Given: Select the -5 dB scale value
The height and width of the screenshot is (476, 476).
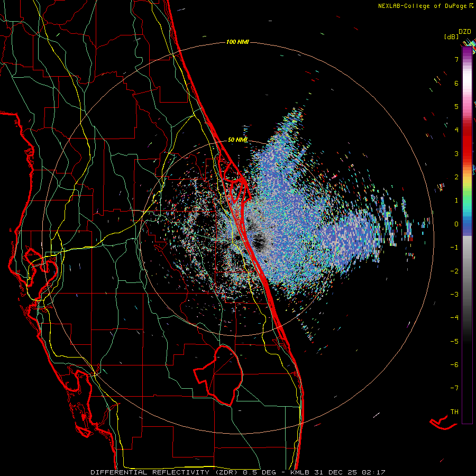Looking at the screenshot, I should pyautogui.click(x=454, y=342).
